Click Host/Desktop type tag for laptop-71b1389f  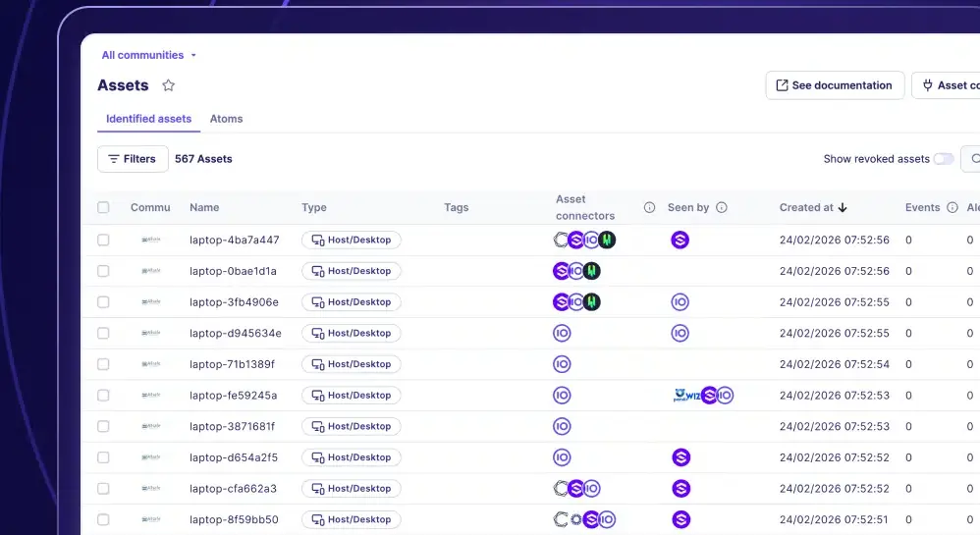[x=352, y=364]
